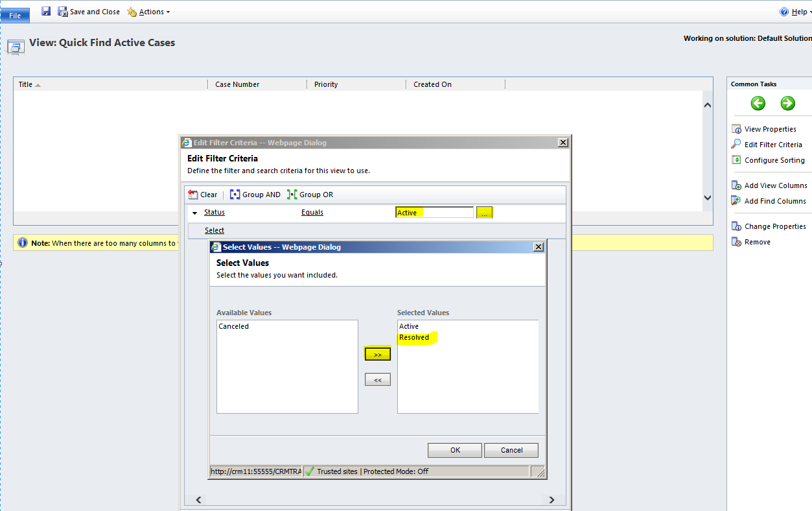812x511 pixels.
Task: Click the Edit Filter Criteria icon
Action: click(x=736, y=144)
